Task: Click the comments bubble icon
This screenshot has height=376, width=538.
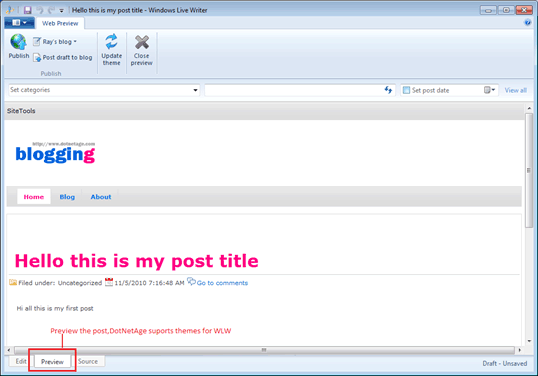Action: click(191, 282)
